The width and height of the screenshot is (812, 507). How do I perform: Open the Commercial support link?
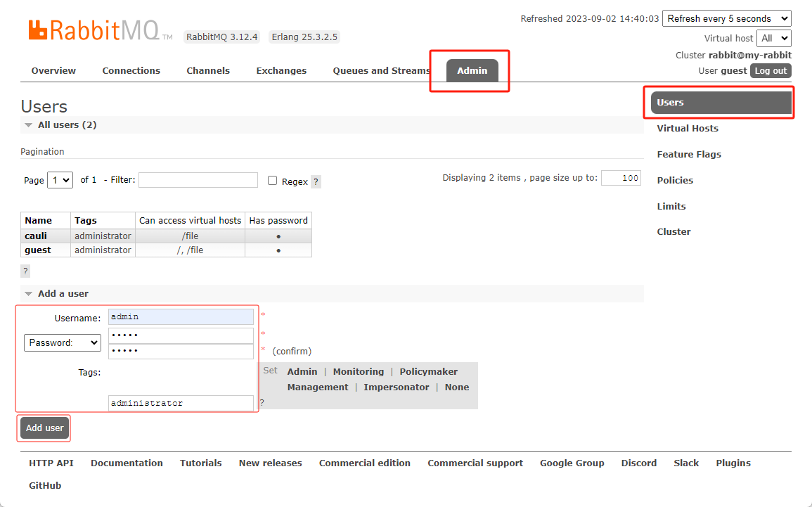coord(475,463)
